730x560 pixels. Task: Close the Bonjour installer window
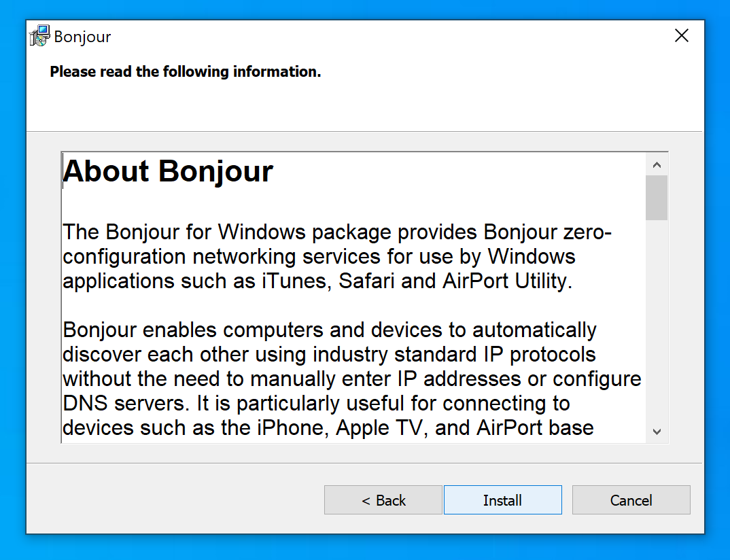pyautogui.click(x=682, y=36)
